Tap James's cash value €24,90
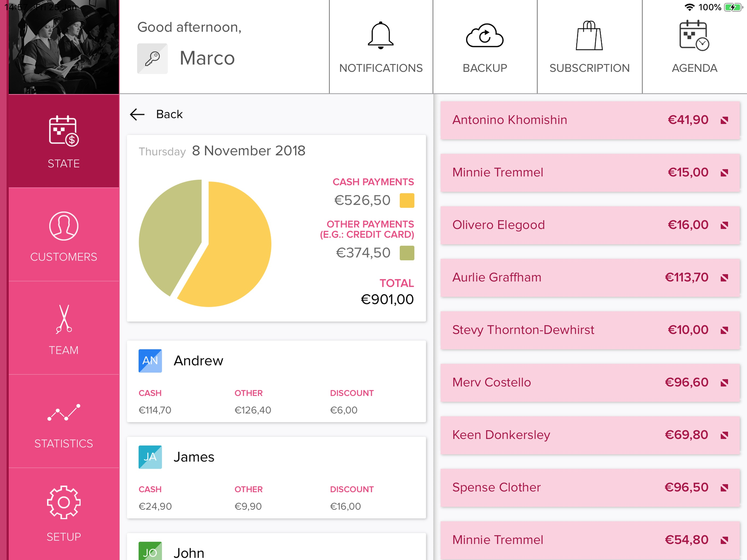Viewport: 747px width, 560px height. tap(155, 506)
